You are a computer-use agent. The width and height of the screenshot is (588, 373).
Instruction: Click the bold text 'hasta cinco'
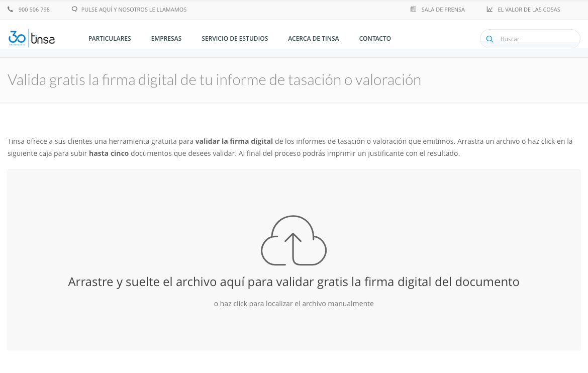coord(109,153)
